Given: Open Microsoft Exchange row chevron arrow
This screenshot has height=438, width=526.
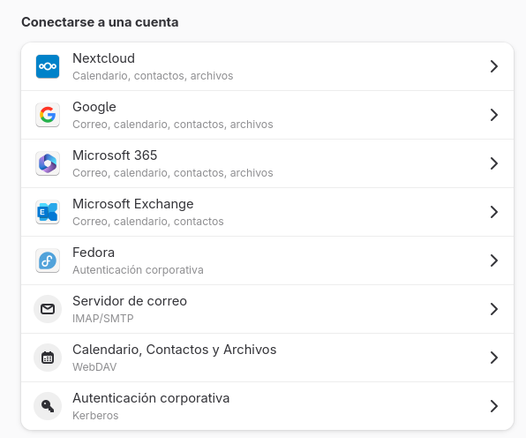Looking at the screenshot, I should 494,212.
